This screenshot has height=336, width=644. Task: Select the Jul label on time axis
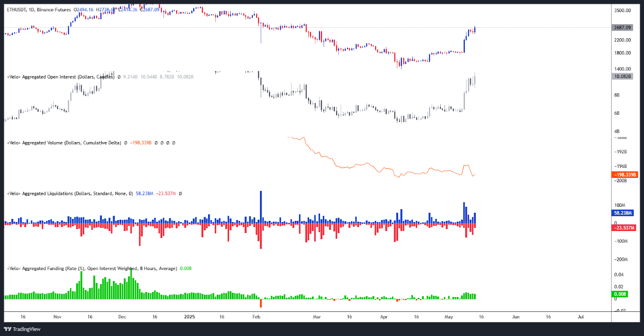(580, 317)
